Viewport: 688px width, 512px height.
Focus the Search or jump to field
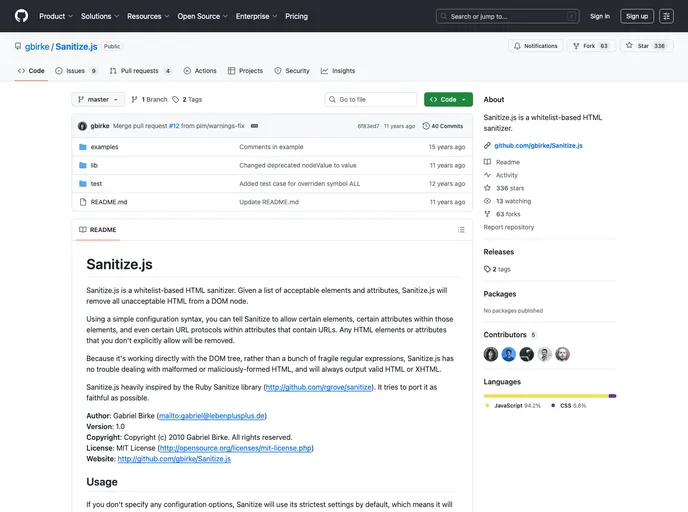507,16
